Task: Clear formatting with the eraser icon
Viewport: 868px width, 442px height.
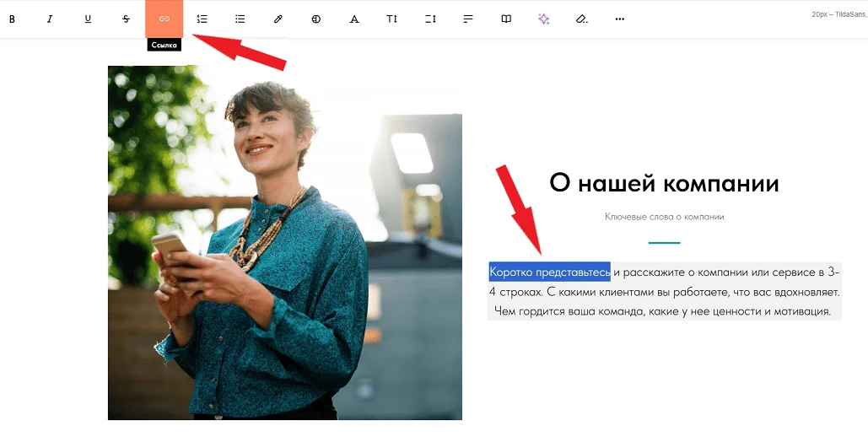Action: pos(582,19)
